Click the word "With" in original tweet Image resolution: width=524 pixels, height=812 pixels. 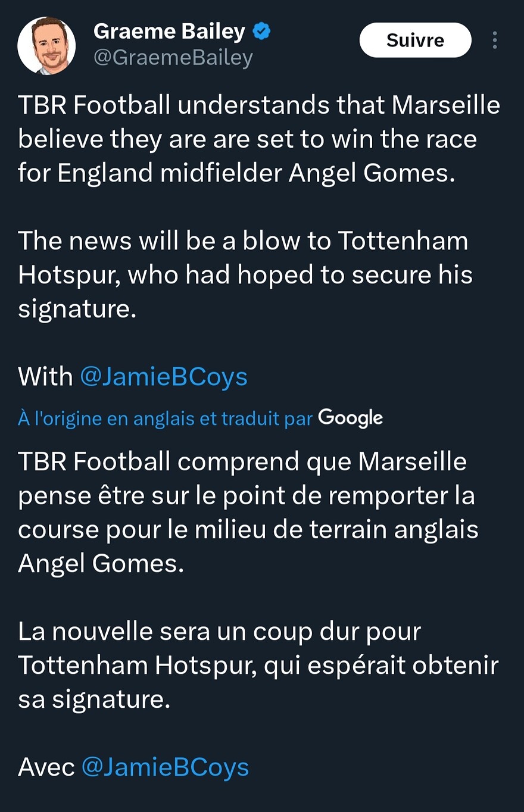click(x=45, y=377)
